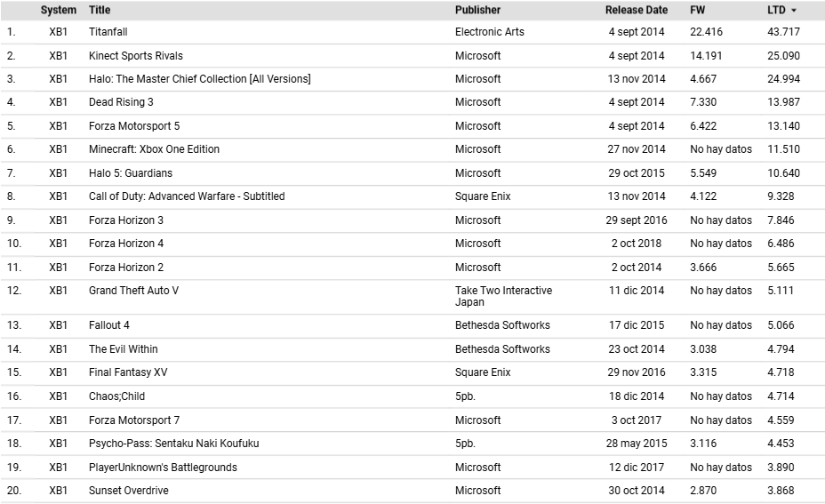Select the Dead Rising 3 title
The height and width of the screenshot is (504, 825).
click(x=121, y=102)
